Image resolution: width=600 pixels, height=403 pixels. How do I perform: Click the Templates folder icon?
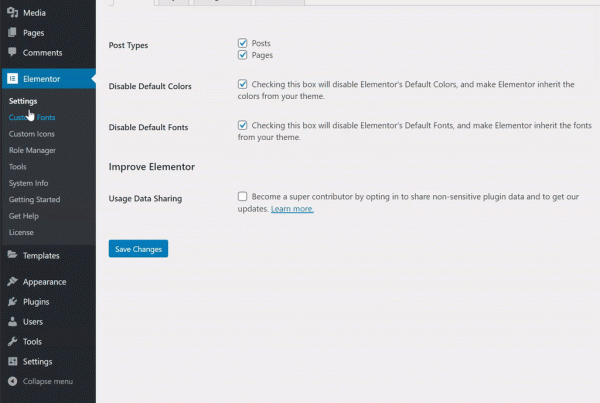[x=12, y=255]
